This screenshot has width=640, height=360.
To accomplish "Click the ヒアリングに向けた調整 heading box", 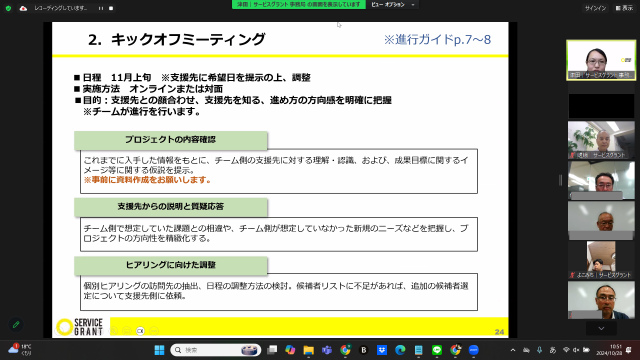I will point(171,265).
